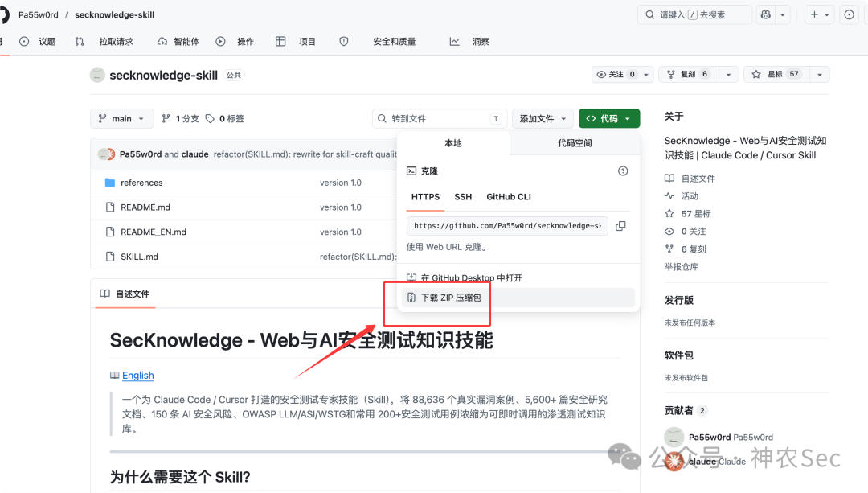Open the 6 forks link (6 复刻)
The image size is (868, 493).
[686, 249]
